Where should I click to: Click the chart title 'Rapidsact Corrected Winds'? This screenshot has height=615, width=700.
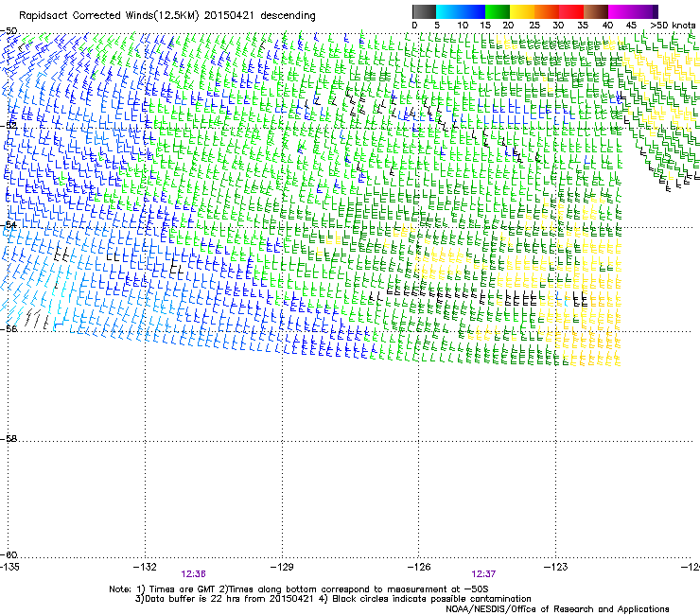click(x=86, y=16)
